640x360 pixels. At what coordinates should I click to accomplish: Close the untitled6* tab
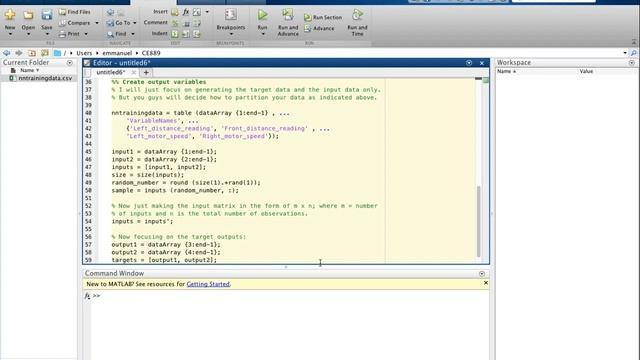pyautogui.click(x=133, y=72)
